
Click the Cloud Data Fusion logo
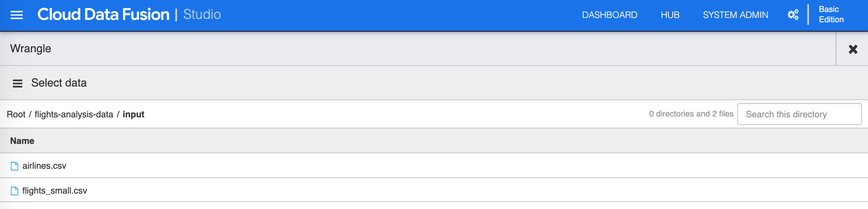click(x=103, y=15)
